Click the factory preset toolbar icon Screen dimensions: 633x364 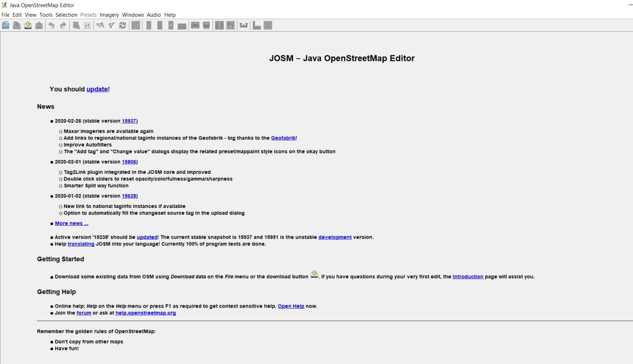pos(257,25)
